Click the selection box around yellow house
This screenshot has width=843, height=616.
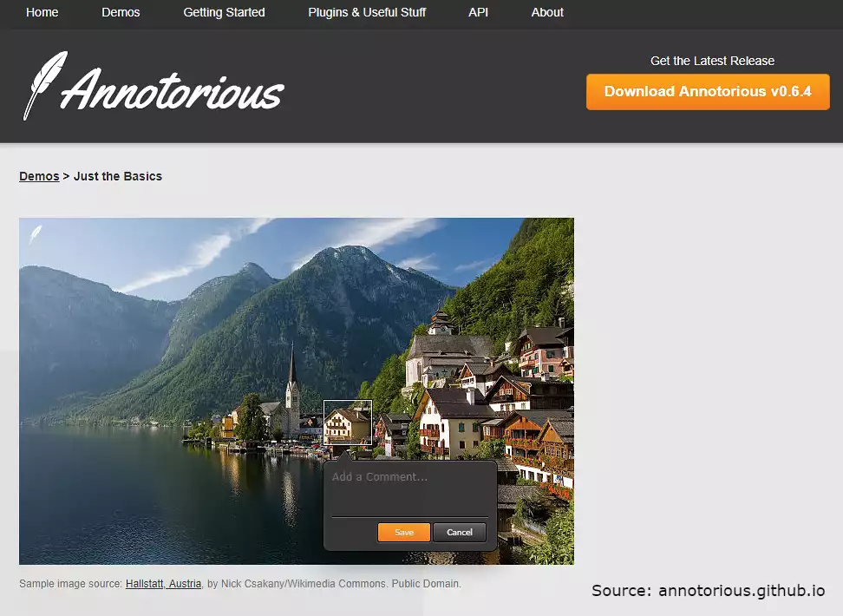[x=347, y=423]
